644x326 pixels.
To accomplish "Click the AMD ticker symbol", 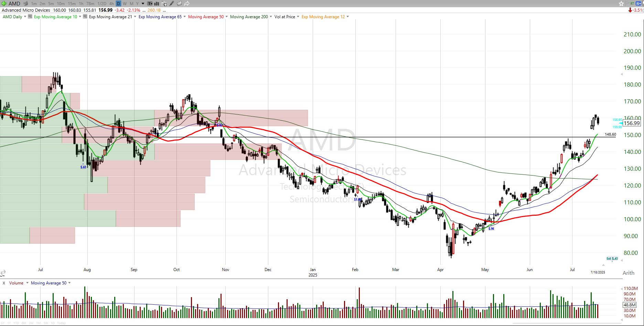I will tap(14, 3).
